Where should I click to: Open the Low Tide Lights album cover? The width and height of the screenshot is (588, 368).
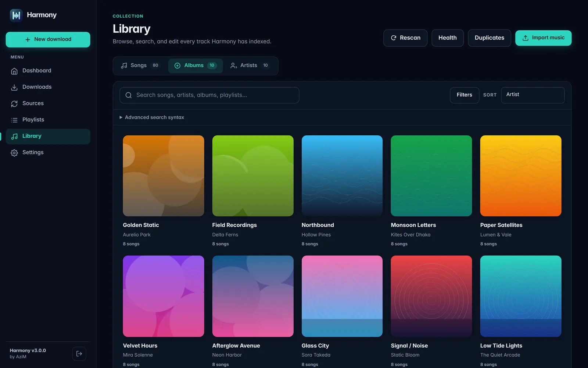tap(521, 296)
